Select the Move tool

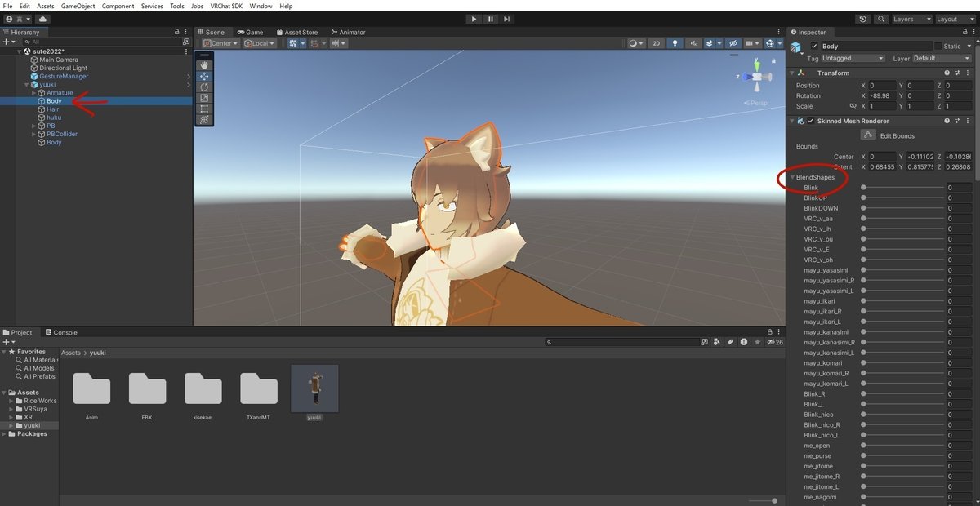(204, 76)
